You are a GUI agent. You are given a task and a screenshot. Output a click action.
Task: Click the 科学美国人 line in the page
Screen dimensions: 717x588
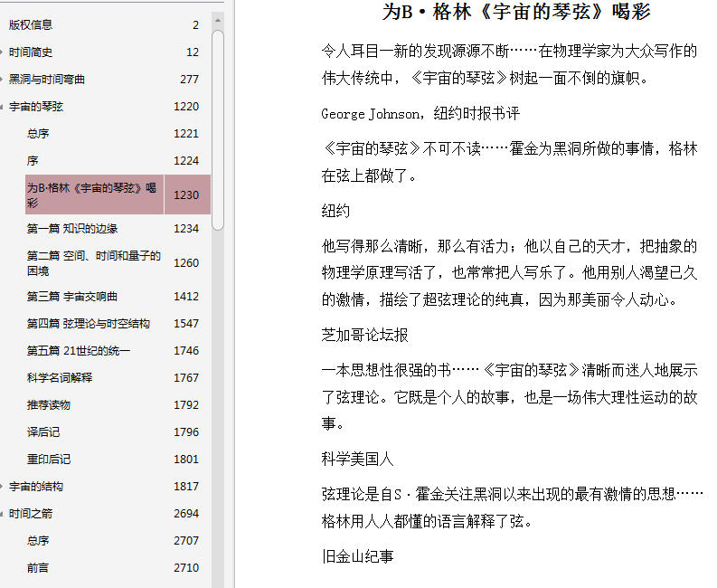click(x=357, y=459)
